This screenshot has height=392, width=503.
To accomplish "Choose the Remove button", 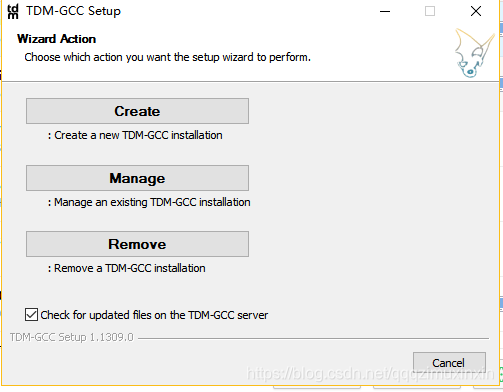I will point(137,244).
